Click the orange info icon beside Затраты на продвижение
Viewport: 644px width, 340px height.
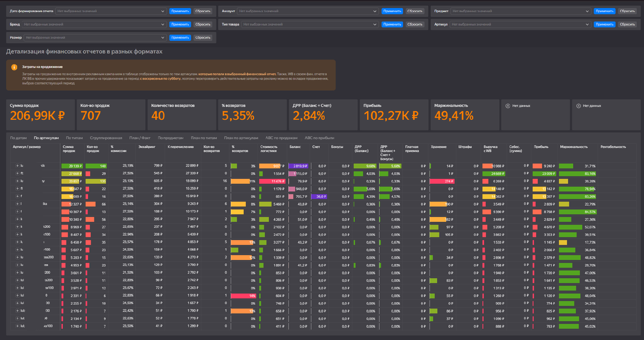point(14,67)
